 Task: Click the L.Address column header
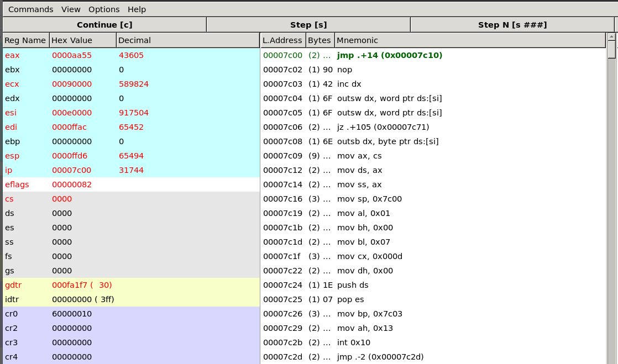coord(284,40)
